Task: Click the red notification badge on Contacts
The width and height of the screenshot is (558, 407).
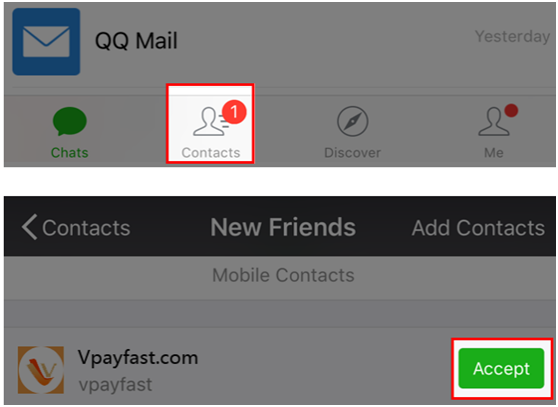Action: click(x=234, y=112)
